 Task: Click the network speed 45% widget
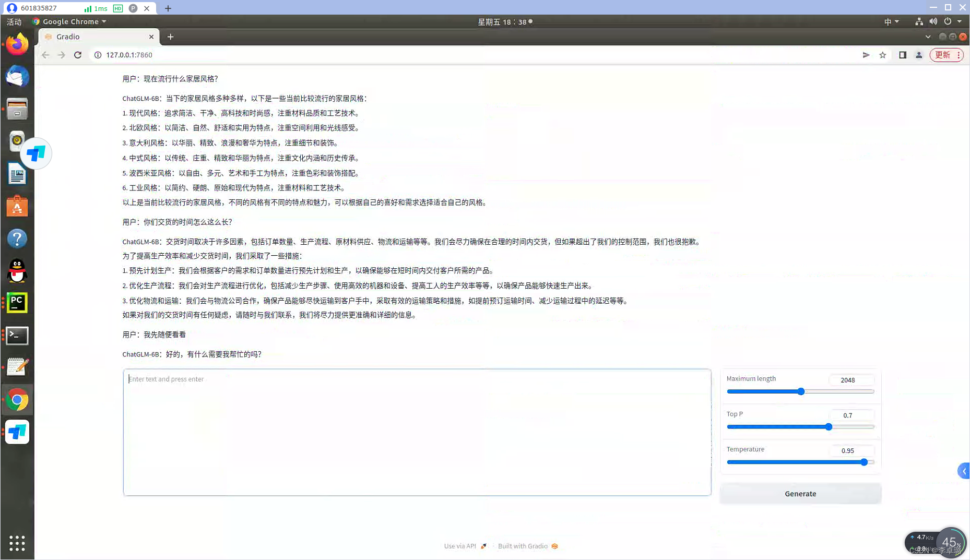[936, 543]
